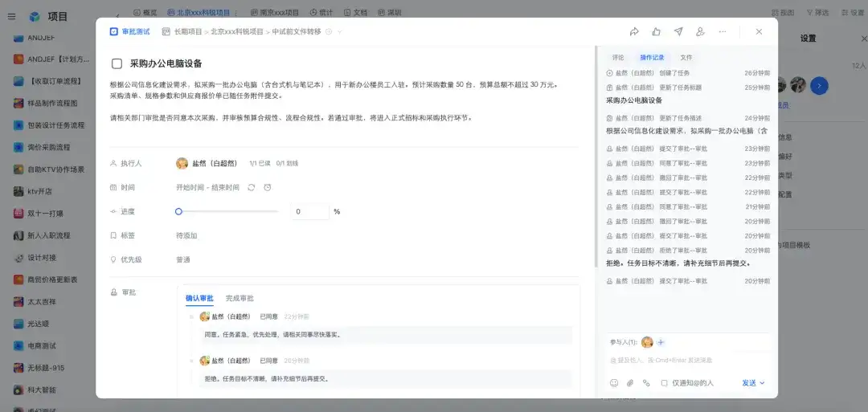Click 电商测试 project icon in sidebar
Image resolution: width=868 pixels, height=412 pixels.
(x=18, y=345)
